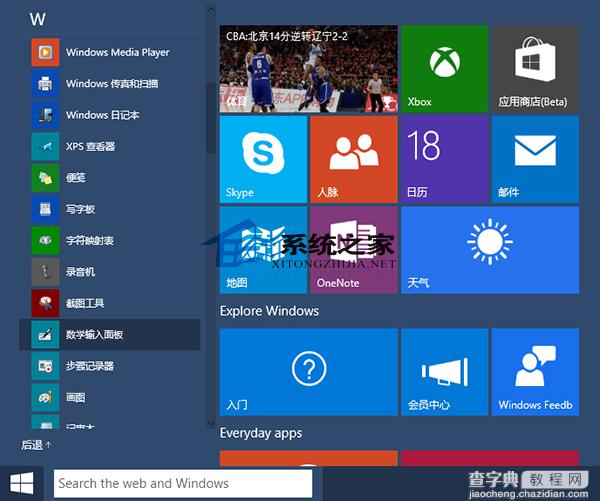Open the red tile under Everyday apps
Screen dimensions: 600x501
(x=490, y=459)
